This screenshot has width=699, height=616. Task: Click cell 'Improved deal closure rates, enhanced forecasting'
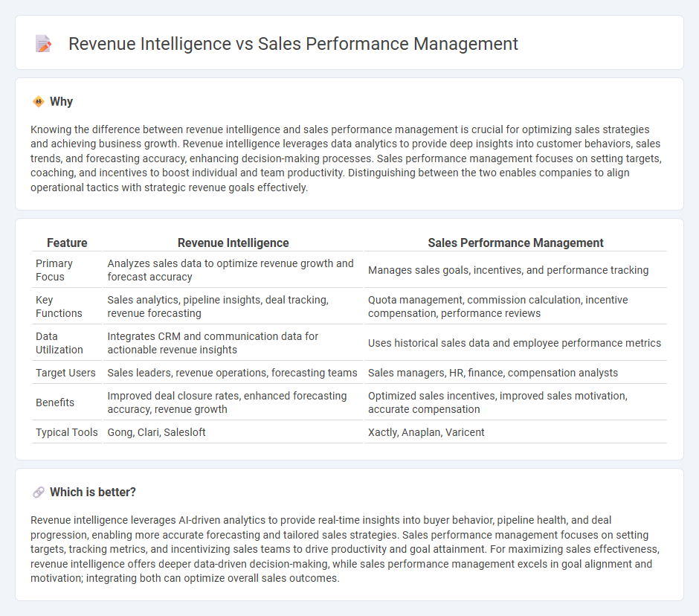(x=233, y=402)
